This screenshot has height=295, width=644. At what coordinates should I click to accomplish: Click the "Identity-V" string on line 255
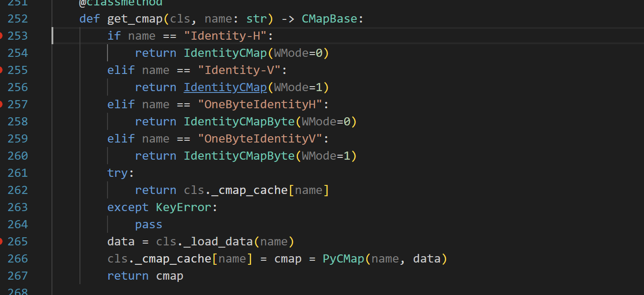[243, 70]
